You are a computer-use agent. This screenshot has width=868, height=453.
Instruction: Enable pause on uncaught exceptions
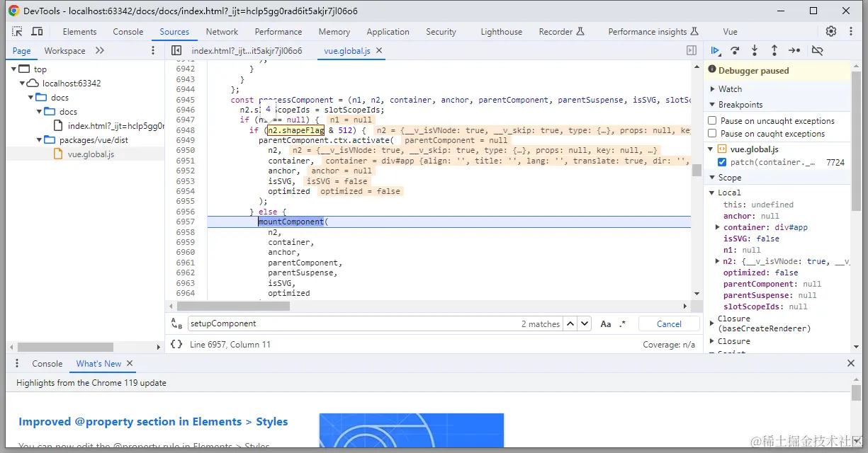pos(713,121)
